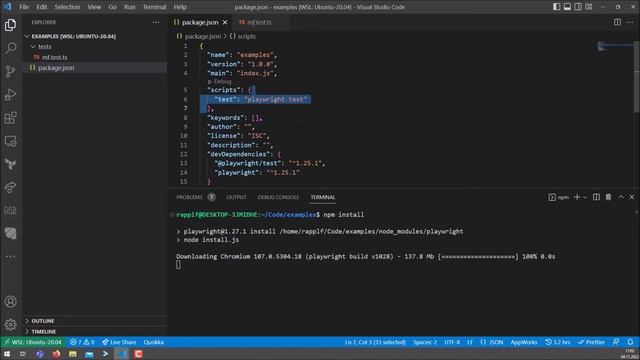Split the editor to the right

click(617, 22)
